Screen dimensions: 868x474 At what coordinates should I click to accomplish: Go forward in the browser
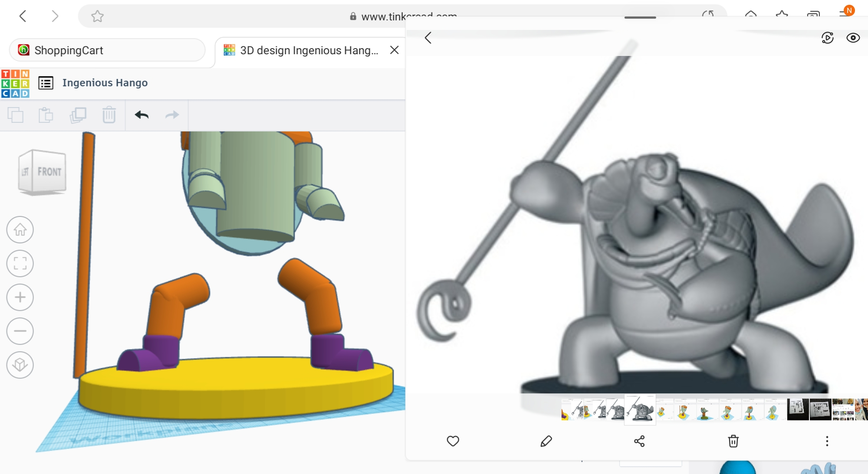(x=55, y=16)
